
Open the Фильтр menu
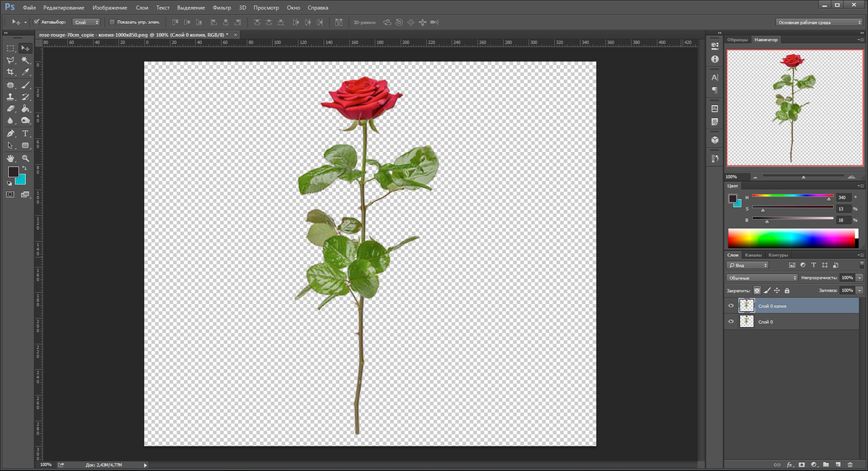(222, 7)
